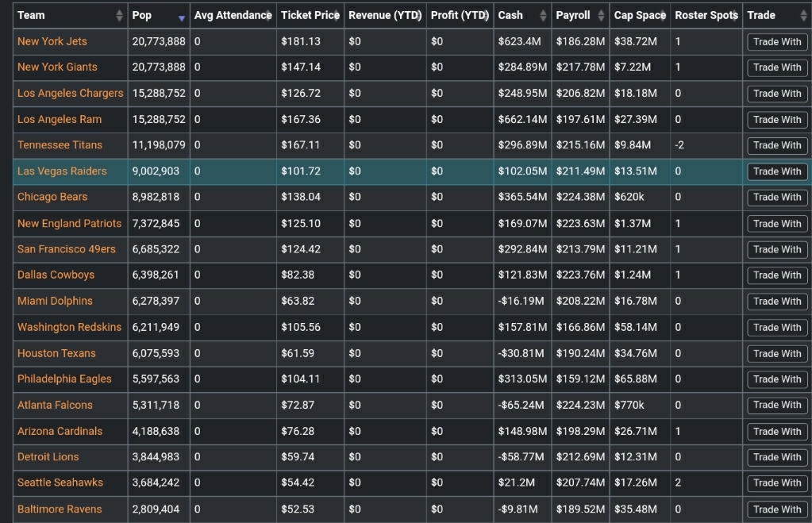The image size is (812, 523).
Task: Click Trade With for the Miami Dolphins
Action: tap(777, 302)
